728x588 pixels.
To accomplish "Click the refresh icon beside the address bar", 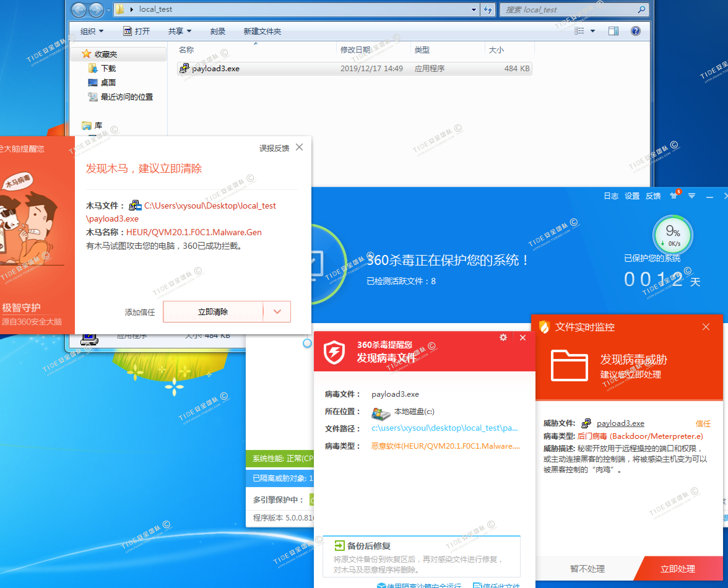I will [488, 10].
